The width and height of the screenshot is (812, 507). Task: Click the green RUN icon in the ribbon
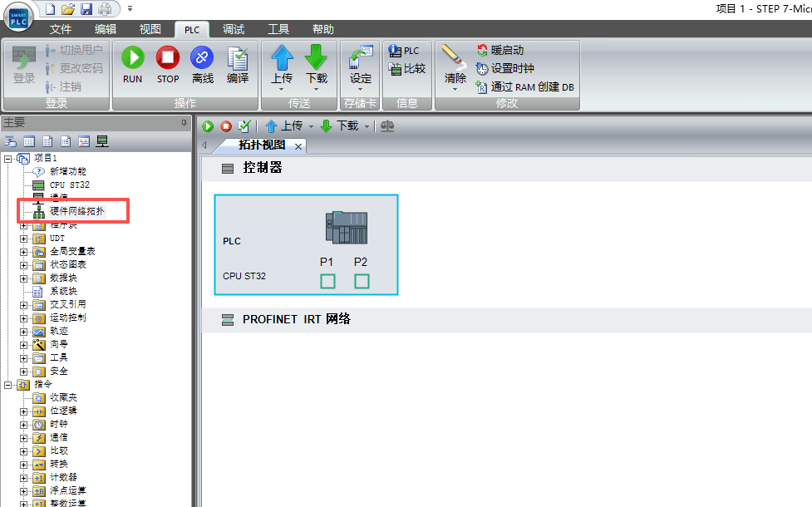pos(133,57)
